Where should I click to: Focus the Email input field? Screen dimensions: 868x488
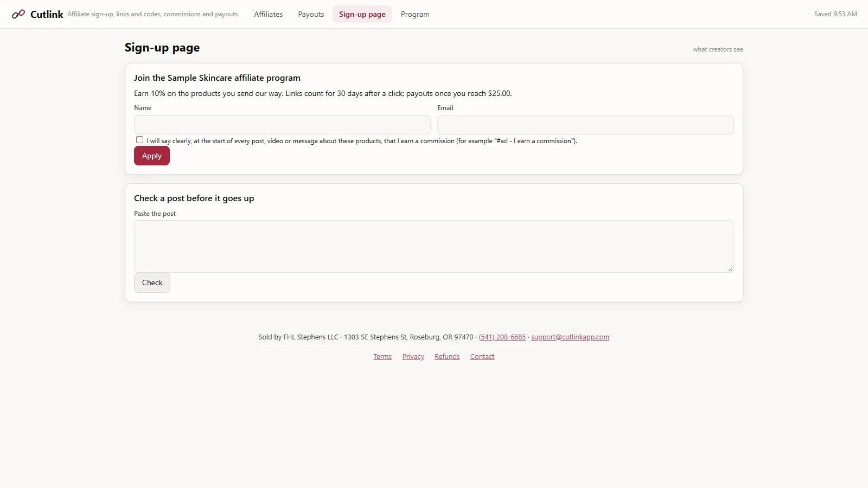[x=585, y=125]
